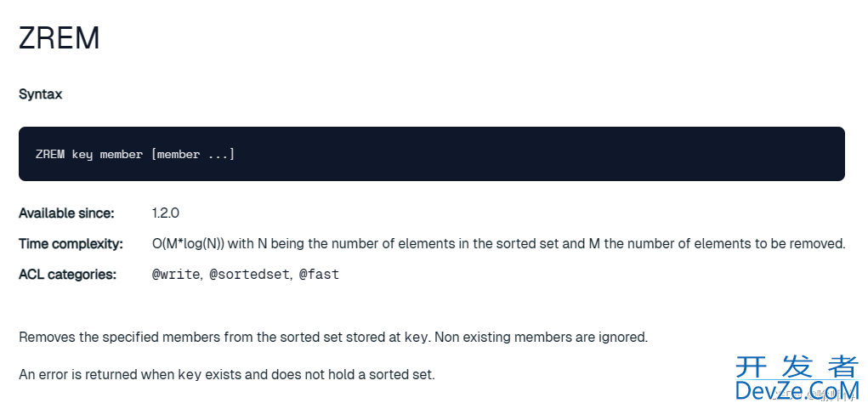The height and width of the screenshot is (409, 868).
Task: Open the @sortedset ACL category
Action: click(x=250, y=274)
